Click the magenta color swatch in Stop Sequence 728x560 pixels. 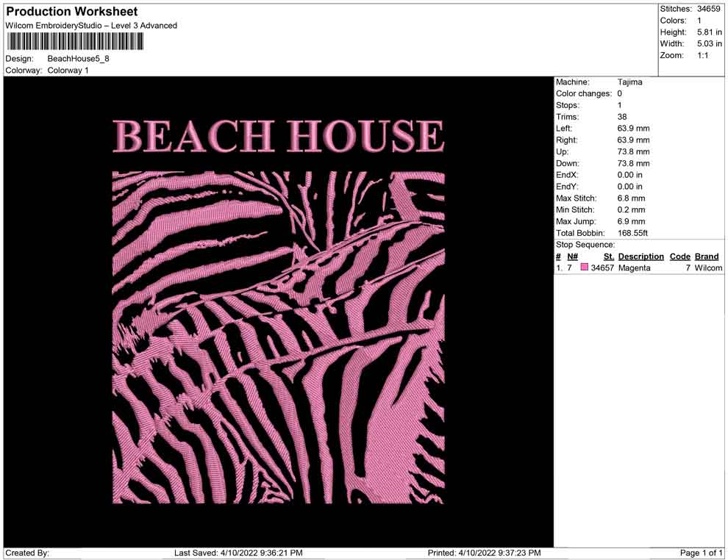coord(584,268)
